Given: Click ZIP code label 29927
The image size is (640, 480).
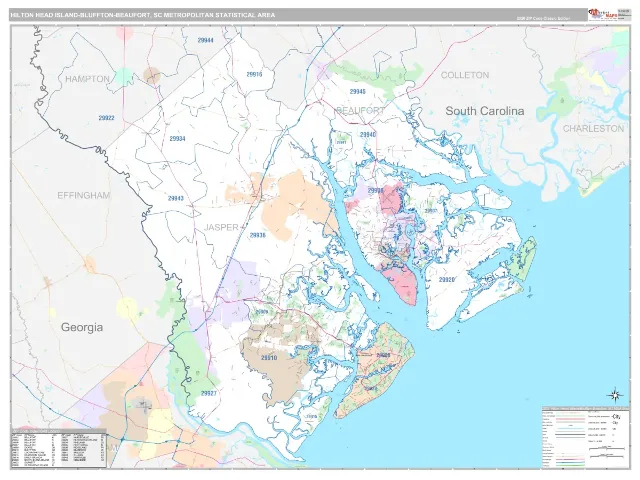Looking at the screenshot, I should (209, 393).
